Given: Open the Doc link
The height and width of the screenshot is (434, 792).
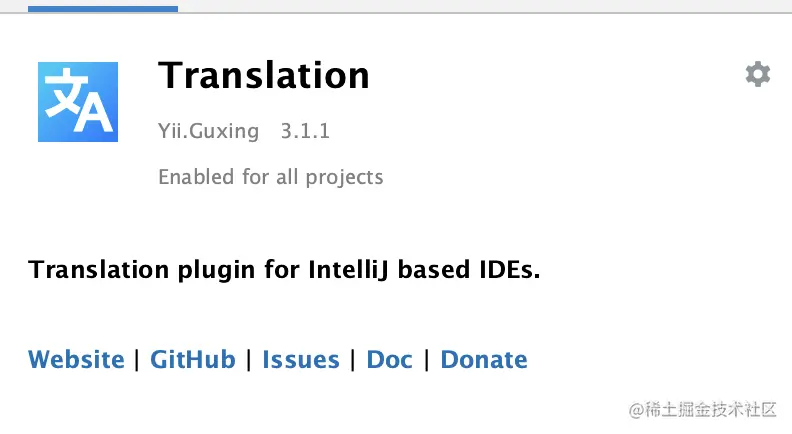Looking at the screenshot, I should coord(389,360).
